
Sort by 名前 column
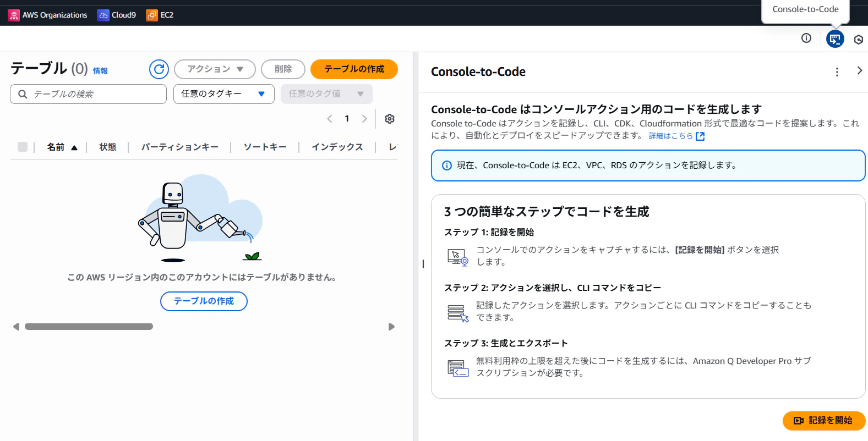(x=62, y=147)
